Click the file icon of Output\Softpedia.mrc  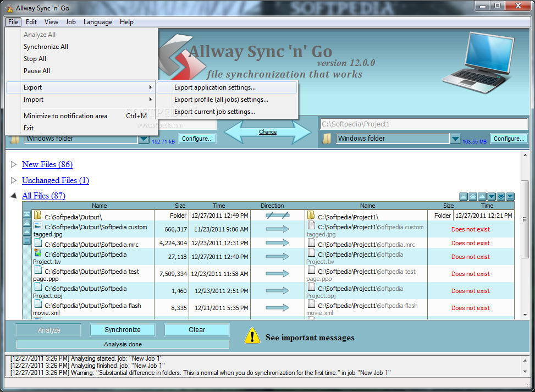pyautogui.click(x=38, y=243)
